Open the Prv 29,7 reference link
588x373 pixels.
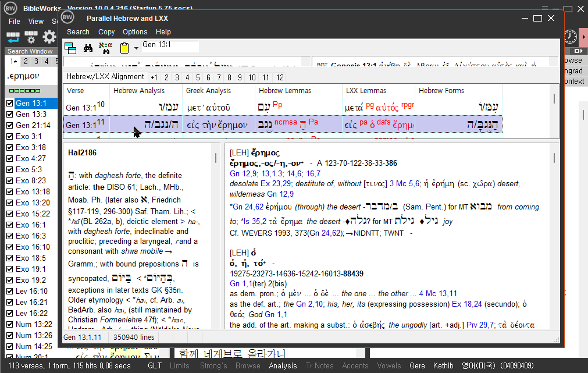click(480, 325)
